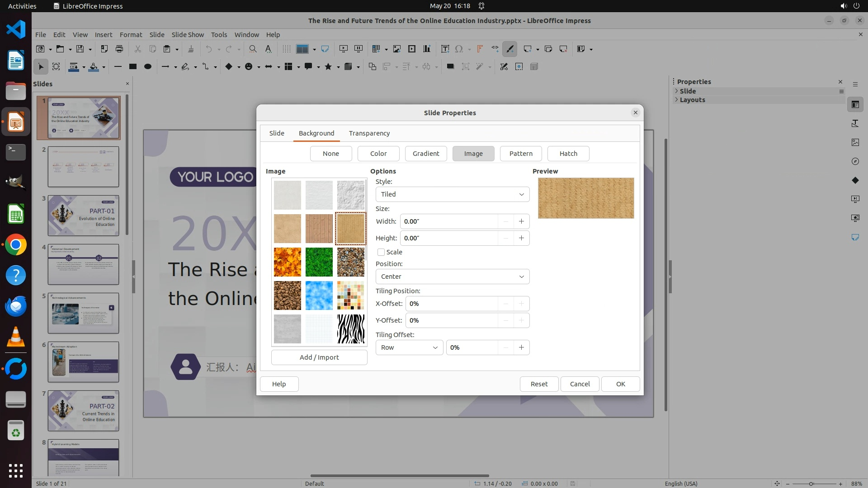Open the Style dropdown showing Tiled
This screenshot has width=868, height=488.
click(452, 194)
